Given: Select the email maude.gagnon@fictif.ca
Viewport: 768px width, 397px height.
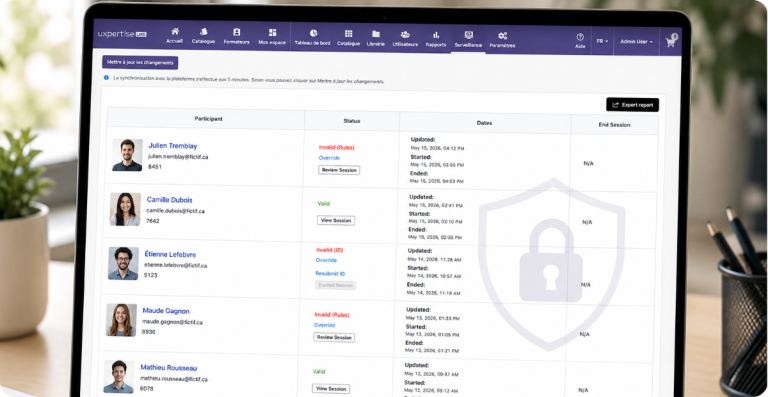Looking at the screenshot, I should [172, 322].
